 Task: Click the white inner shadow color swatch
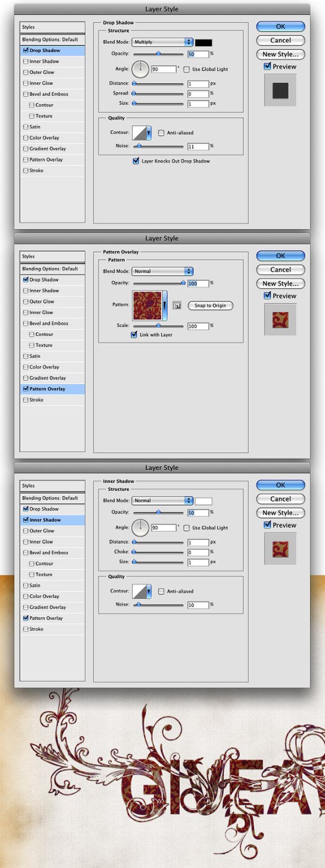(x=203, y=500)
